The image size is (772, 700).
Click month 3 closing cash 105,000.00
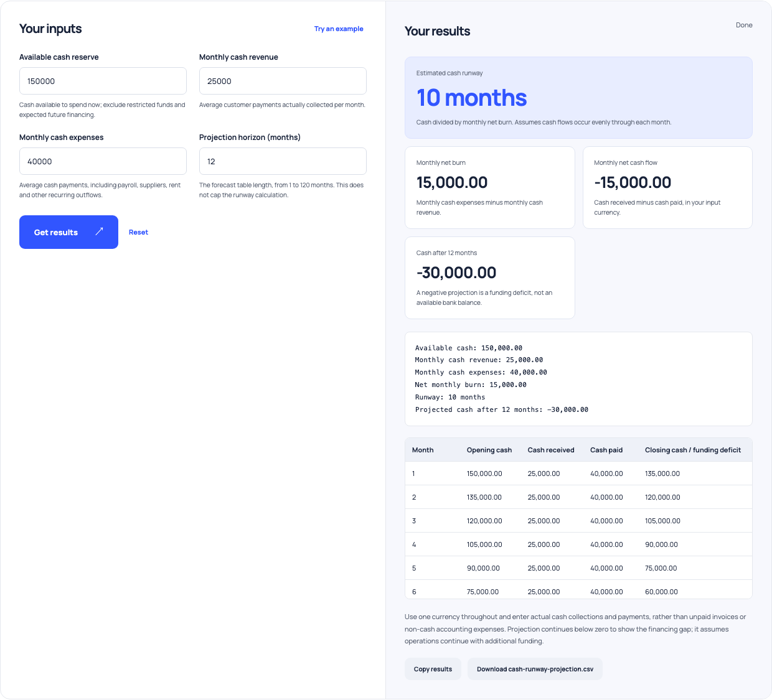pyautogui.click(x=662, y=521)
